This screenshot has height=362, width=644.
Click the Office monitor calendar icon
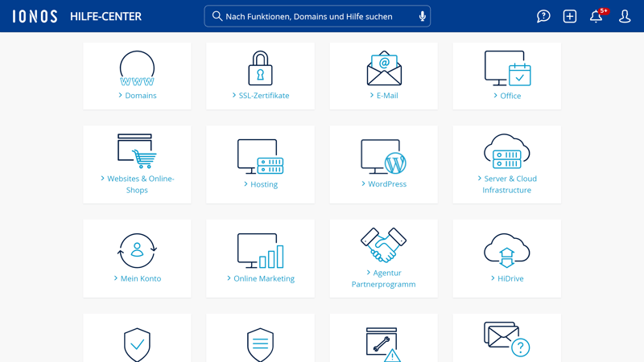508,68
